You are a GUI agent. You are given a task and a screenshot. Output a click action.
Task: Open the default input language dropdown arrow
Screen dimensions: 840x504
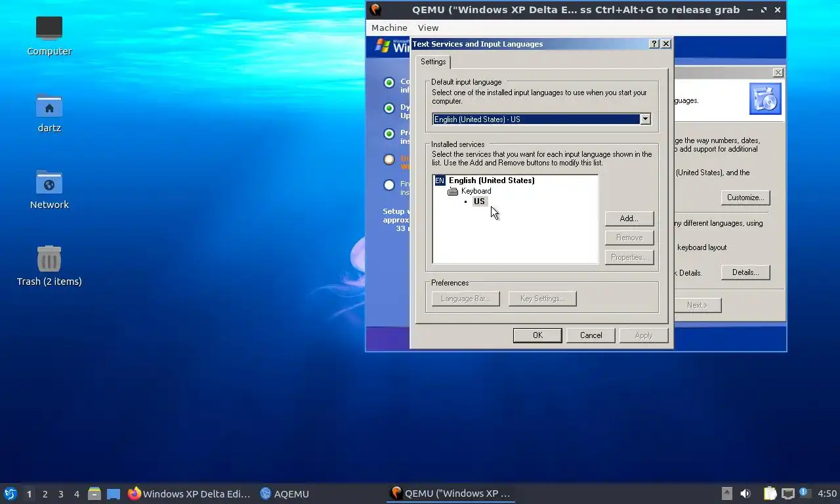click(x=645, y=119)
